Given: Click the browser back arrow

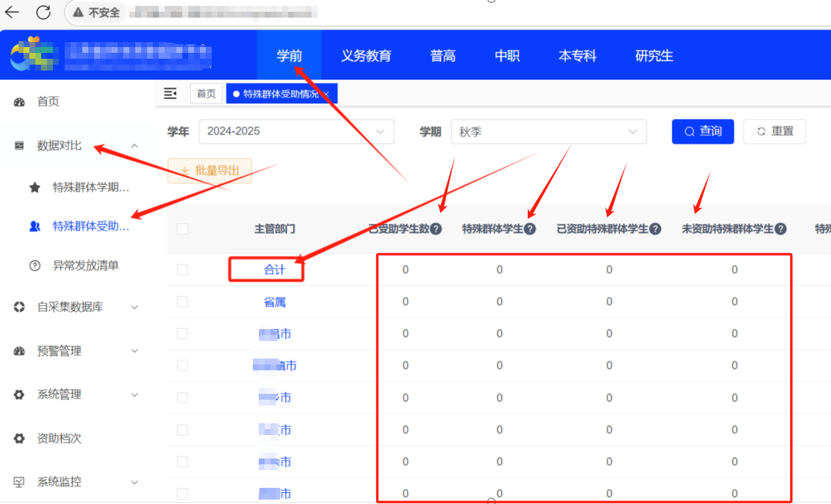Looking at the screenshot, I should point(12,12).
